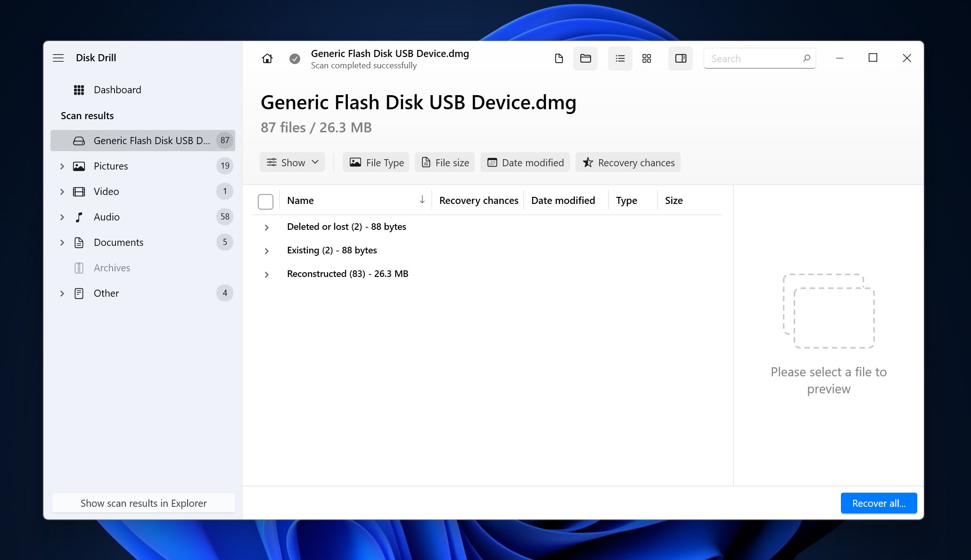Select the grid view icon in toolbar
This screenshot has height=560, width=971.
[x=646, y=59]
